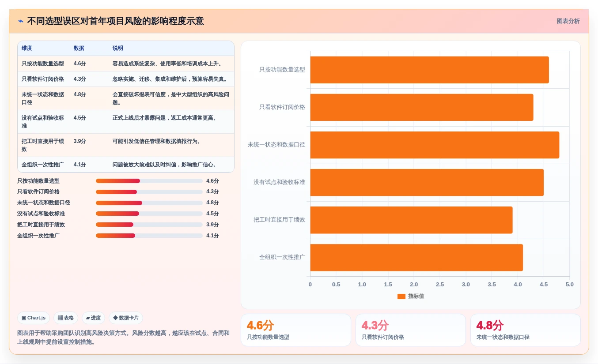Click table cell 未统一状态和数据口径
The width and height of the screenshot is (598, 364).
pos(43,98)
